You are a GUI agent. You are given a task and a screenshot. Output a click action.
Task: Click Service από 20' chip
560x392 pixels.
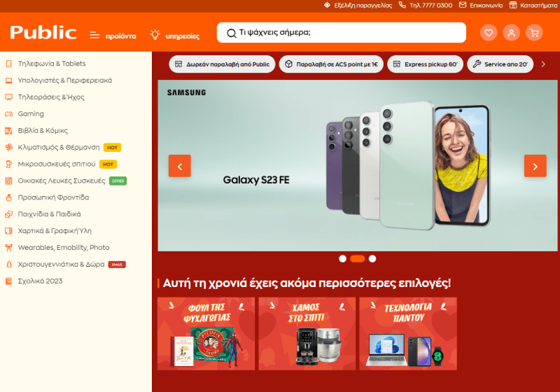[x=500, y=64]
